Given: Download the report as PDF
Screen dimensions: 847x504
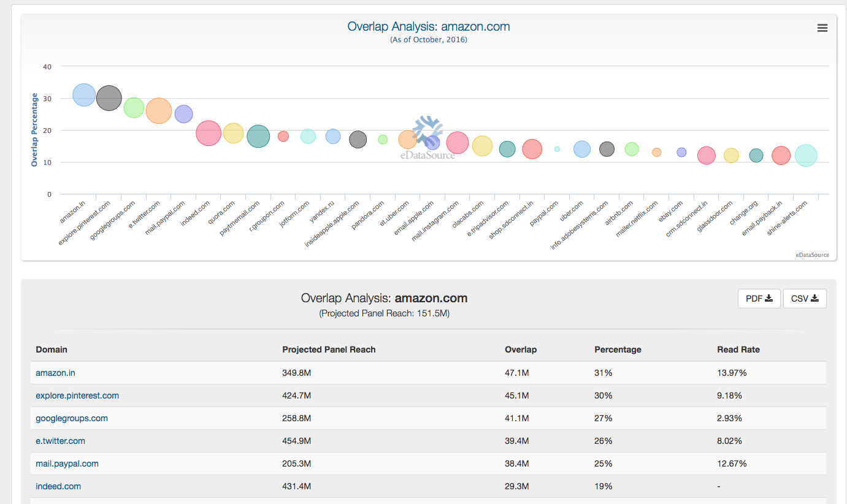Looking at the screenshot, I should tap(759, 299).
